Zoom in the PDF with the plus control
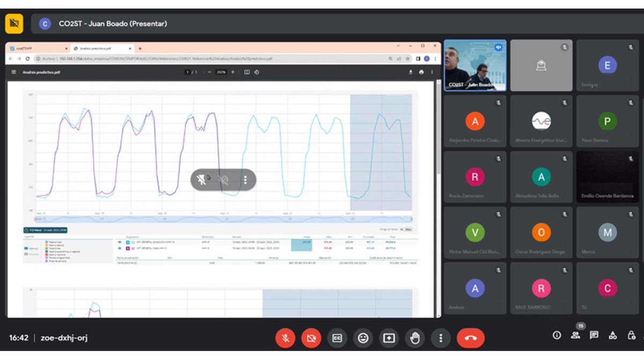Viewport: 644px width, 362px height. click(x=232, y=72)
